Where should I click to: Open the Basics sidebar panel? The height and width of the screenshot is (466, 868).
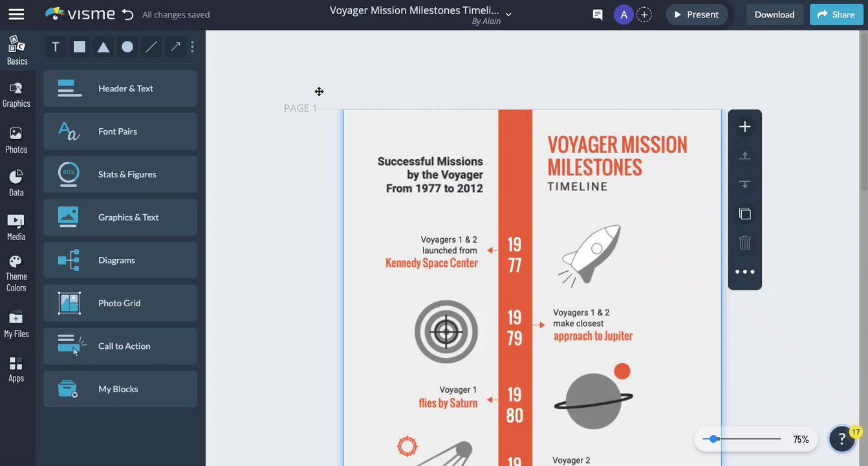click(x=17, y=50)
